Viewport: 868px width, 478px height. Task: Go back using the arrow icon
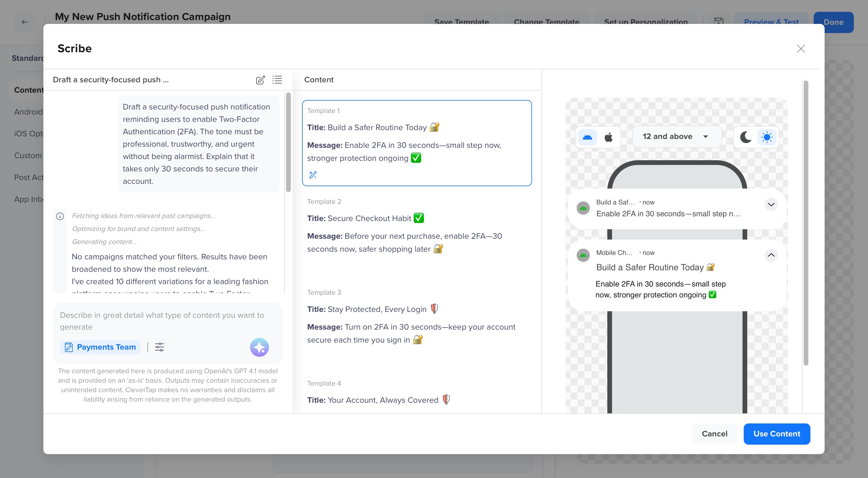[25, 22]
